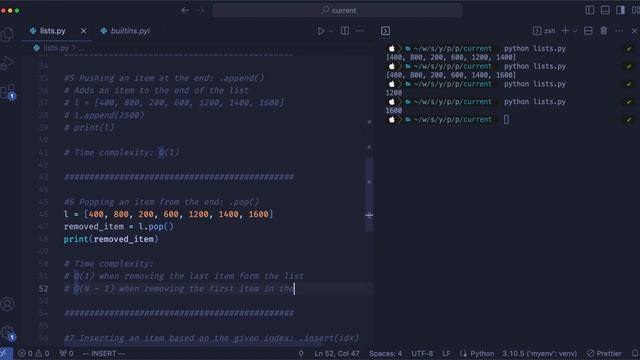Focus the 'current' command center search box
Viewport: 640px width, 360px height.
338,10
